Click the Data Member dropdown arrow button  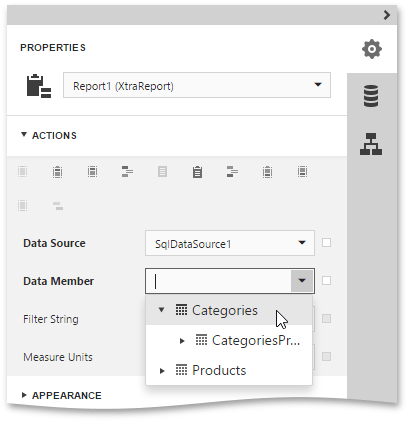302,281
